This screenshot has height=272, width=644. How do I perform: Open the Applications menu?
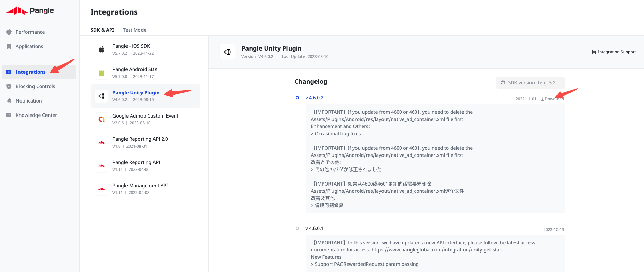coord(39,46)
